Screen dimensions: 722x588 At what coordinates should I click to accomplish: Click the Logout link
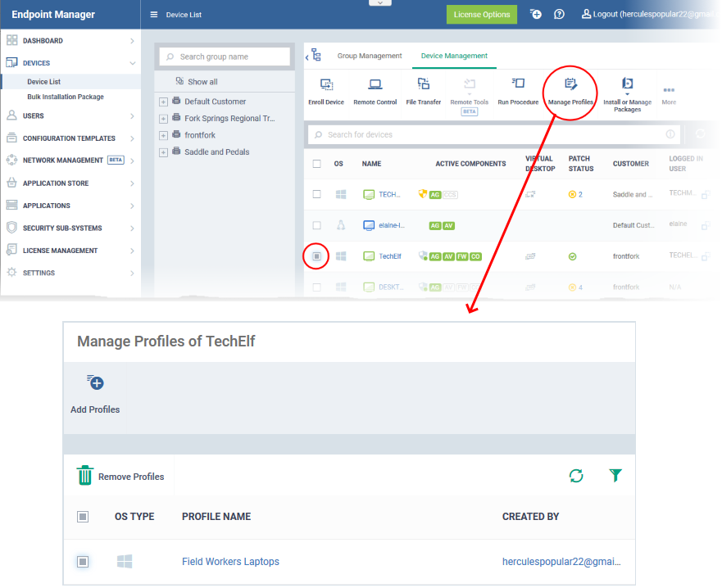[649, 14]
